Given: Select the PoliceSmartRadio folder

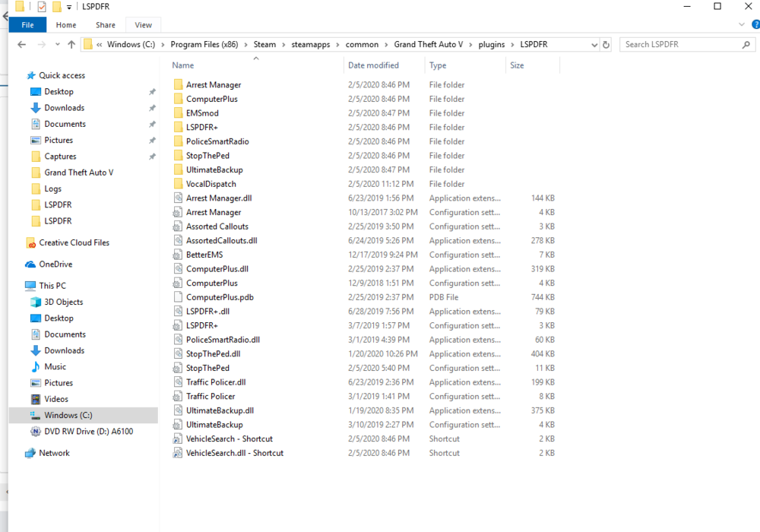Looking at the screenshot, I should (217, 141).
